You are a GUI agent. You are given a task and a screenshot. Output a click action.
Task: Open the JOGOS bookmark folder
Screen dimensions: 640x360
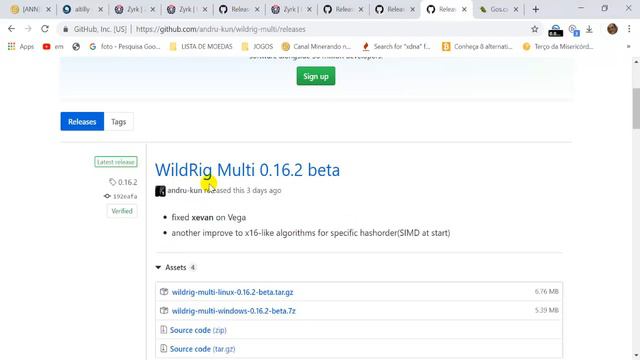[258, 47]
